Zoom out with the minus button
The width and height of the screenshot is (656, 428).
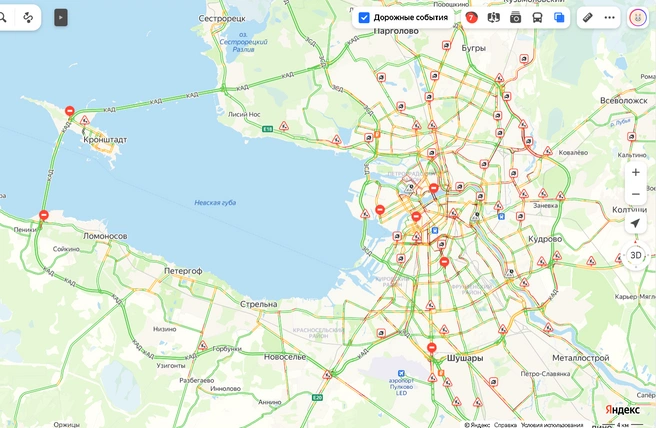tap(636, 194)
